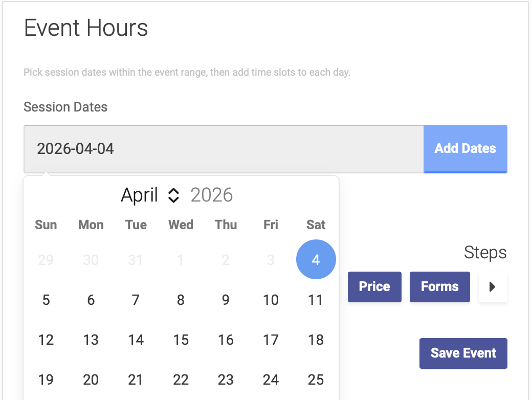
Task: Select April 15 in the calendar
Action: (181, 340)
